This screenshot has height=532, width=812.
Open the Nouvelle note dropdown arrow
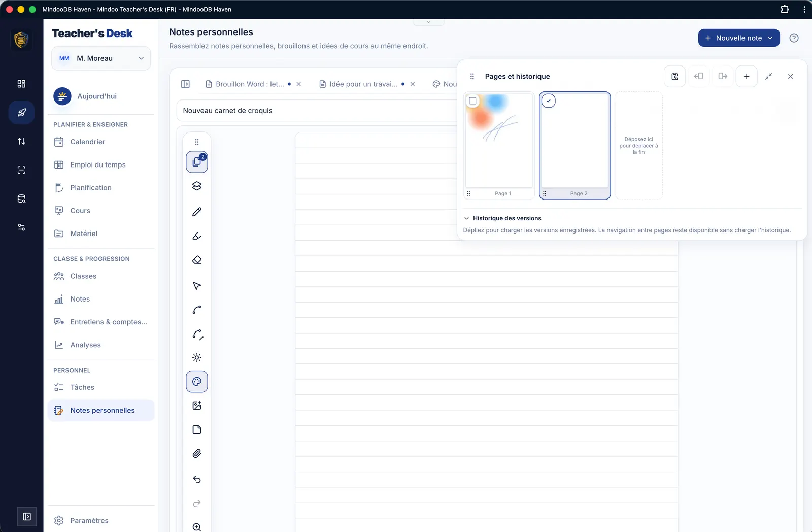pos(770,38)
